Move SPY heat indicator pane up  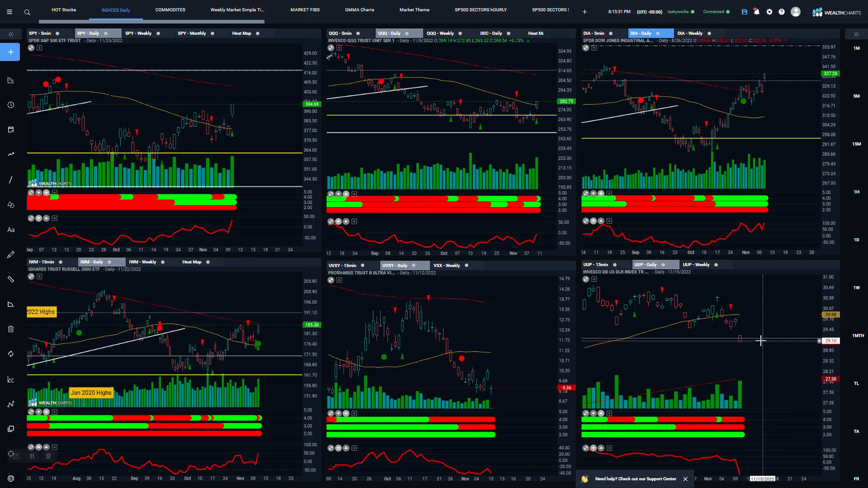tap(46, 192)
